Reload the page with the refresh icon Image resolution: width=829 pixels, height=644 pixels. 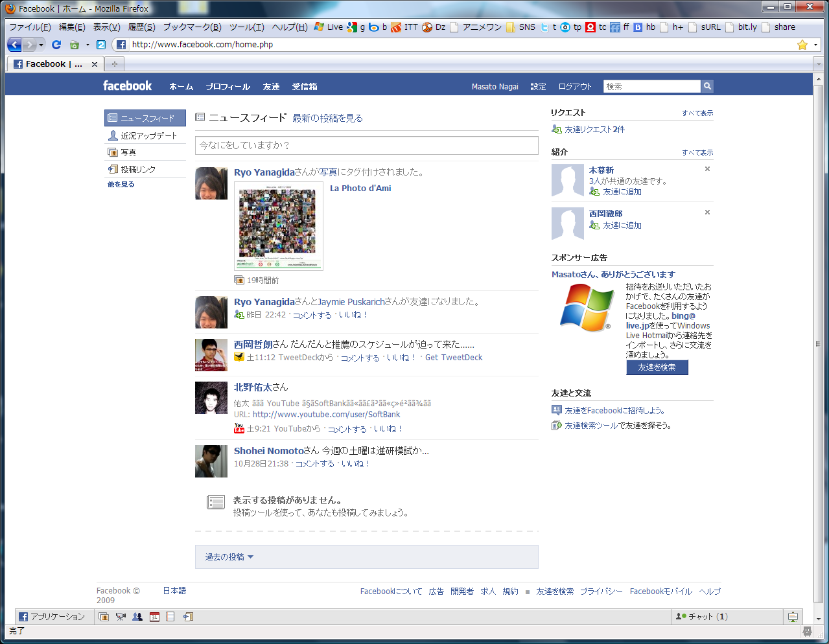click(x=56, y=45)
